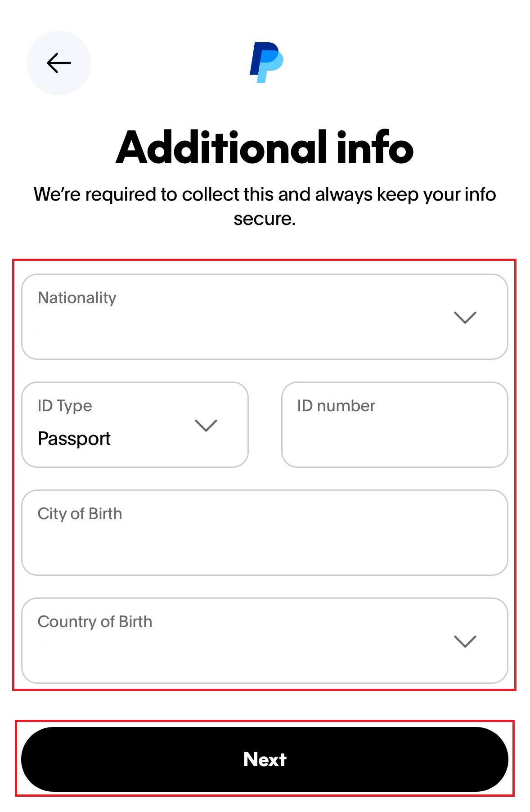Tap the Country of Birth chevron
Viewport: 530px width, 812px height.
tap(465, 641)
